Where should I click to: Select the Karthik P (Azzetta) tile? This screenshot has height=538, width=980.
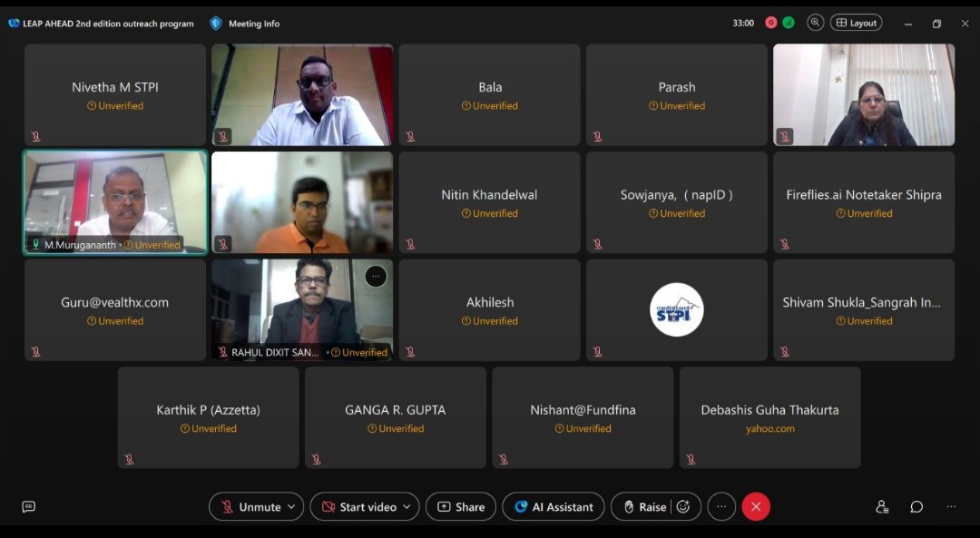(x=208, y=417)
